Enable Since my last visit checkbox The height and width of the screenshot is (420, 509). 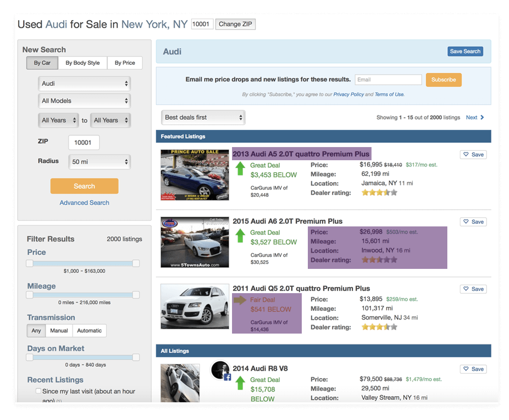(38, 391)
